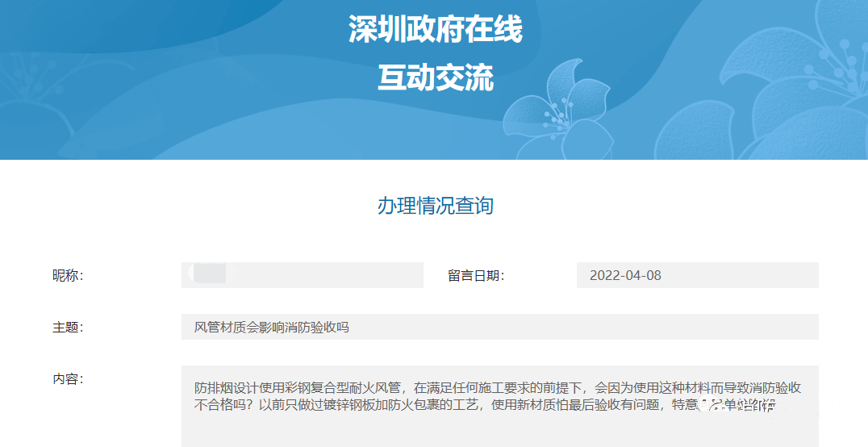Click the first line starting 防排烟设计

point(497,388)
